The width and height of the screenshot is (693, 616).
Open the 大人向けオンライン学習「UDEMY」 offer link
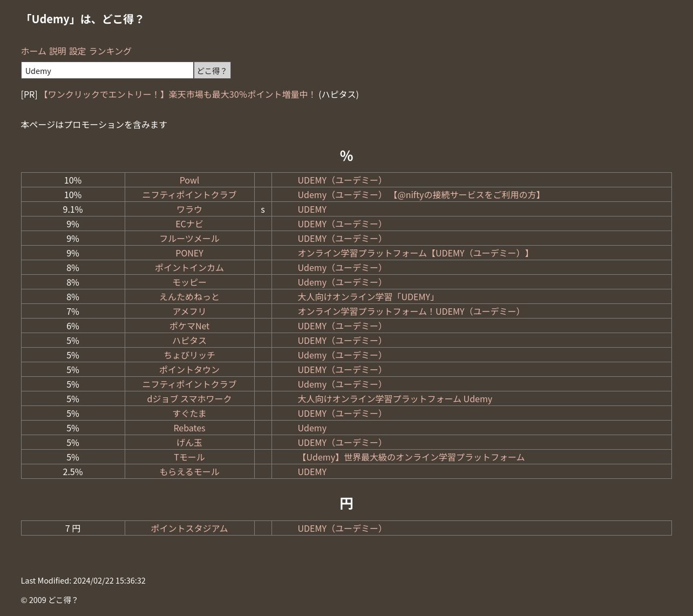367,296
